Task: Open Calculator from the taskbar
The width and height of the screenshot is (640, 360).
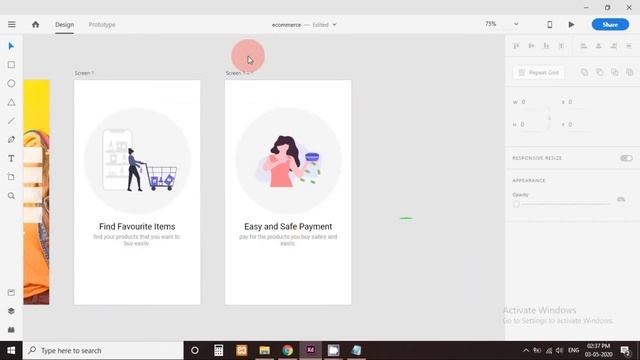Action: click(218, 350)
